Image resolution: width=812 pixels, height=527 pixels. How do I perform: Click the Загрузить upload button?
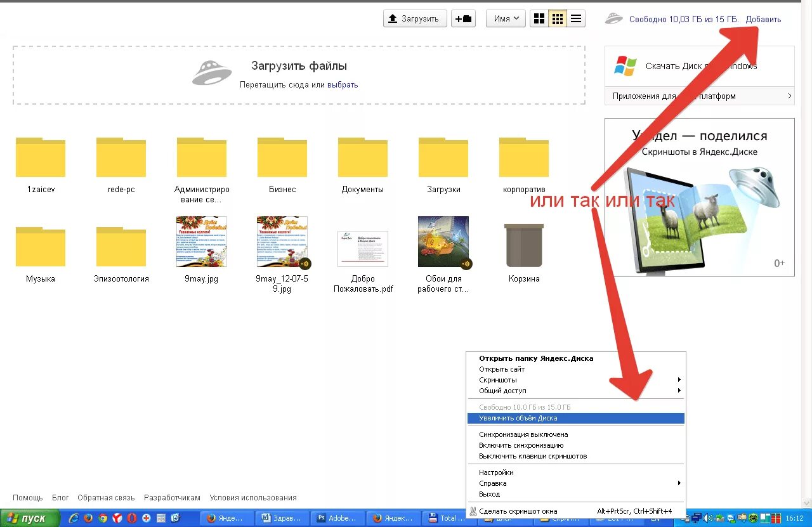click(415, 18)
